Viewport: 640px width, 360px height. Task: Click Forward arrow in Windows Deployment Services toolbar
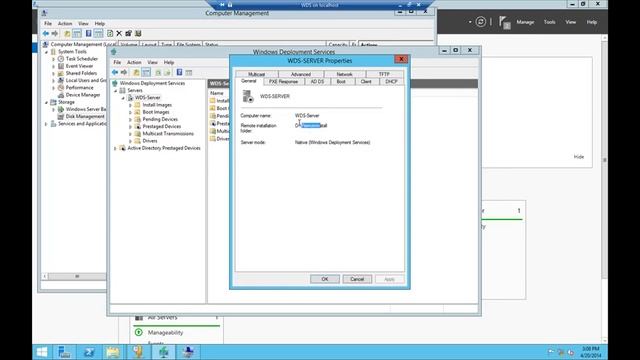(x=124, y=72)
